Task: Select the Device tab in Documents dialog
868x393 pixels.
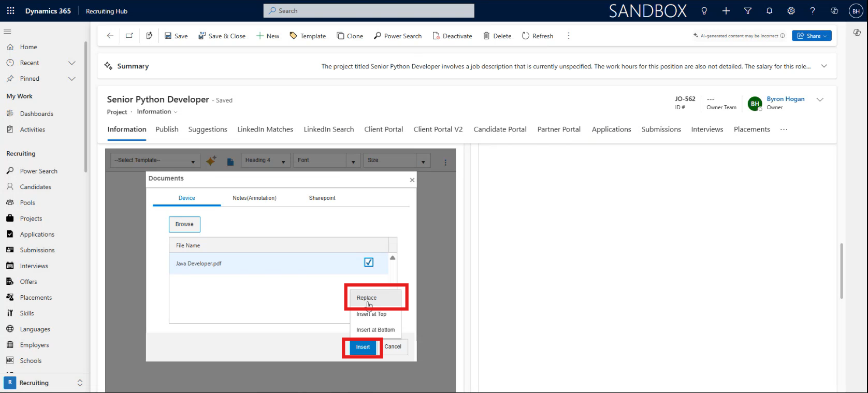Action: tap(187, 198)
